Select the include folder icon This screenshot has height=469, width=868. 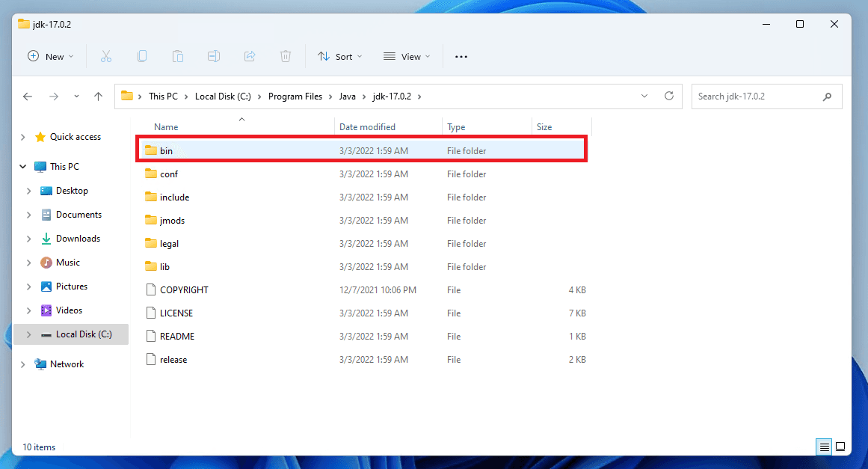(x=150, y=197)
